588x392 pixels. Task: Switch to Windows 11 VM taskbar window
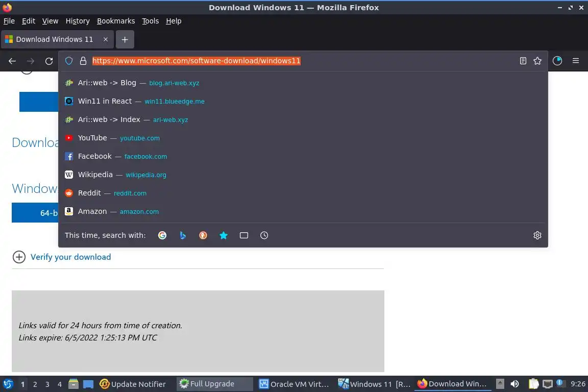[x=374, y=384]
